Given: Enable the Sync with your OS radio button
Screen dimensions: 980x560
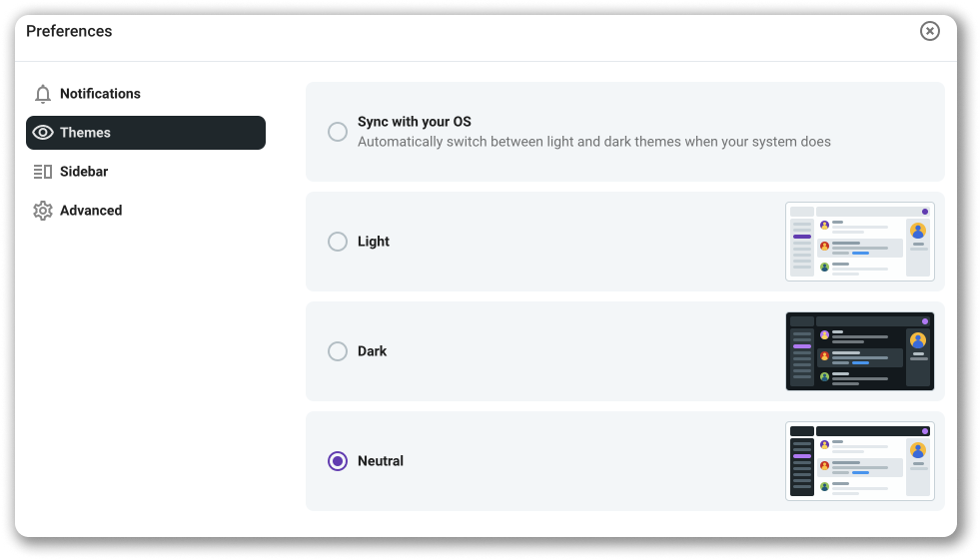Looking at the screenshot, I should pos(338,132).
